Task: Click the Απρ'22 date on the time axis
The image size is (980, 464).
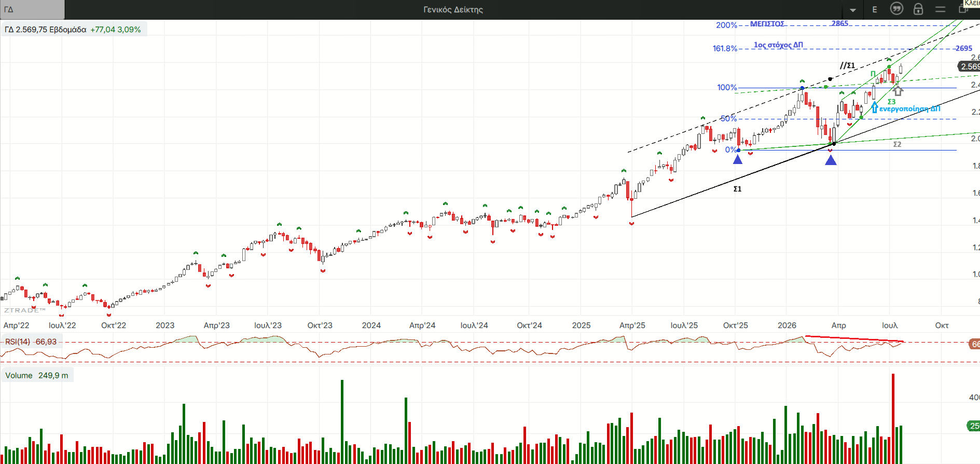Action: [17, 325]
